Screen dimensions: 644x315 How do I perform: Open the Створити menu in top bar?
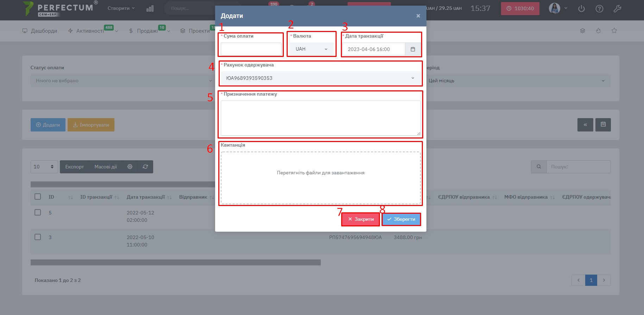coord(121,8)
